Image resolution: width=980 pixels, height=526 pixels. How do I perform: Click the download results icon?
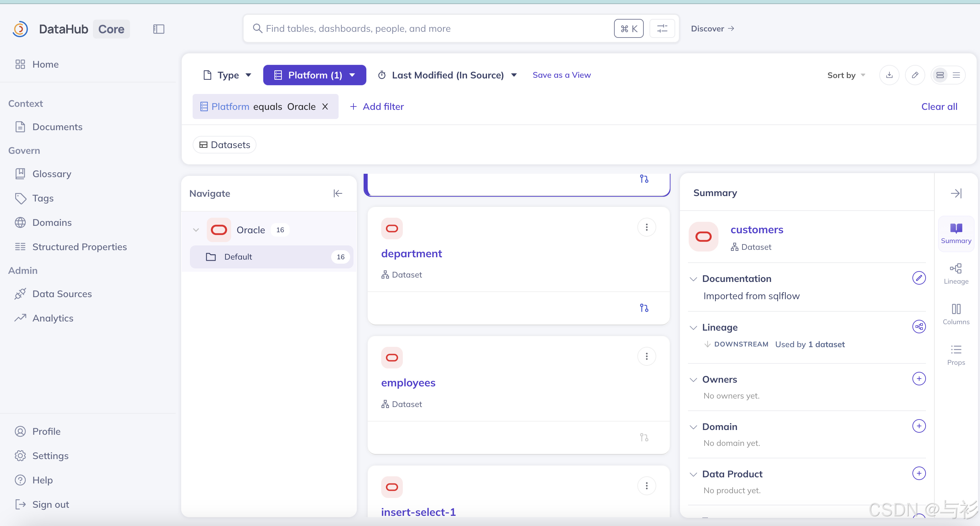tap(889, 75)
